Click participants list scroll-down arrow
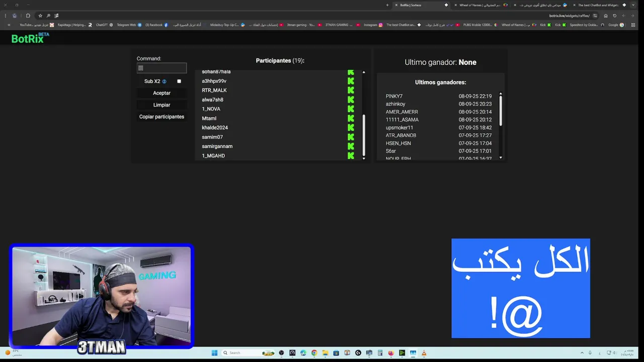This screenshot has width=644, height=362. [x=364, y=158]
